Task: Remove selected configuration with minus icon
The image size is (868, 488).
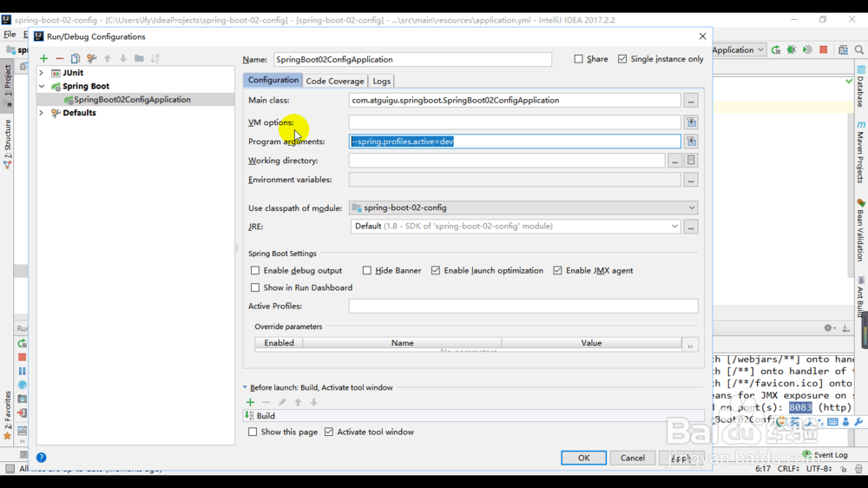Action: click(59, 58)
